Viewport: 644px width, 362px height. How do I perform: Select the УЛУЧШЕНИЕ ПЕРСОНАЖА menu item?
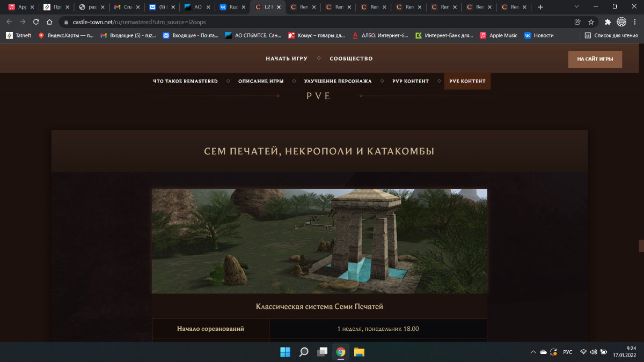click(x=338, y=81)
